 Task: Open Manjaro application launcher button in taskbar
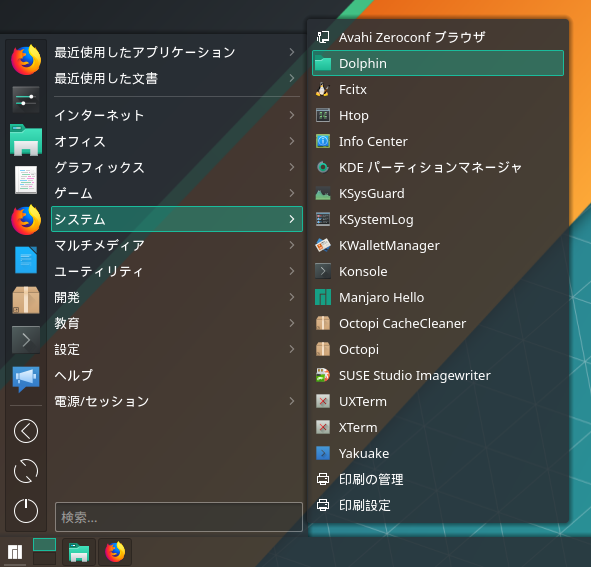point(15,552)
